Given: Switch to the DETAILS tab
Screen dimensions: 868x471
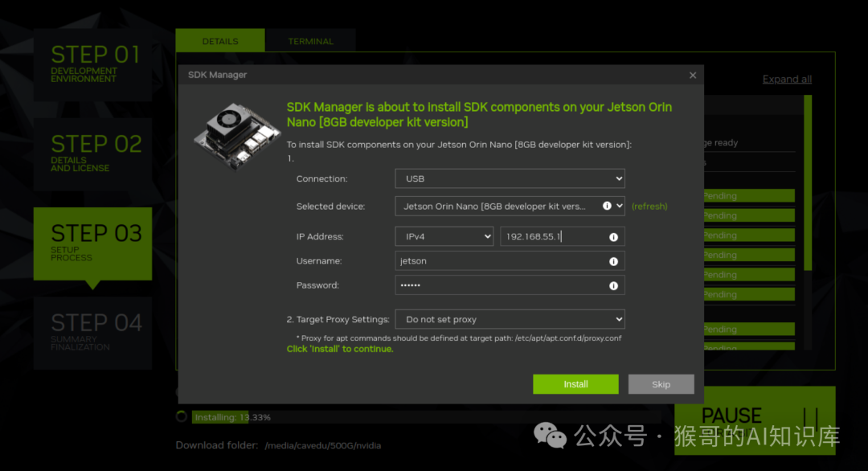Looking at the screenshot, I should point(220,41).
